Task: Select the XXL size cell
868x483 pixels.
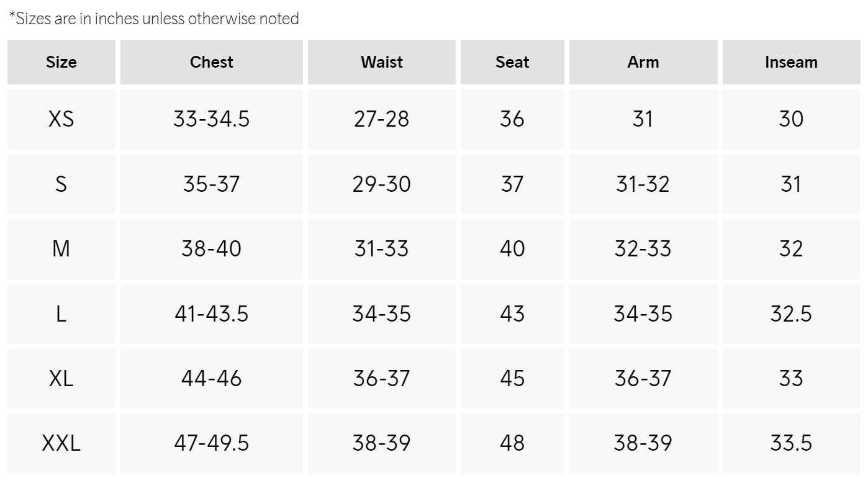Action: point(61,443)
